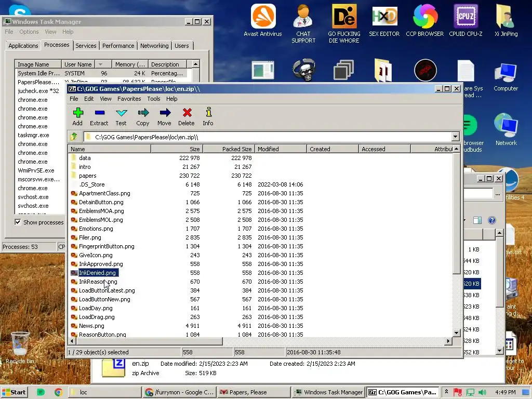Click the Test toolbar icon

pos(121,116)
